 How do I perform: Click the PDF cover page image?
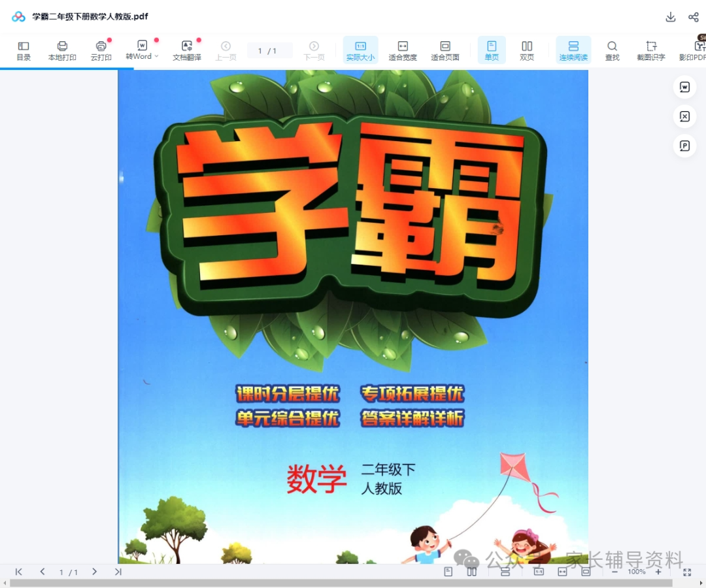(353, 317)
